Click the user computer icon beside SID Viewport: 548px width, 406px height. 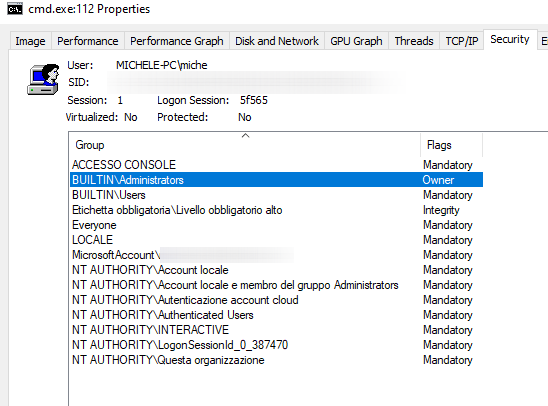(43, 80)
